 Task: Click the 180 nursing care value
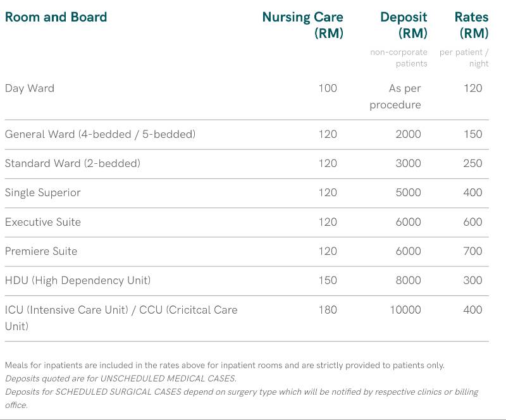328,310
